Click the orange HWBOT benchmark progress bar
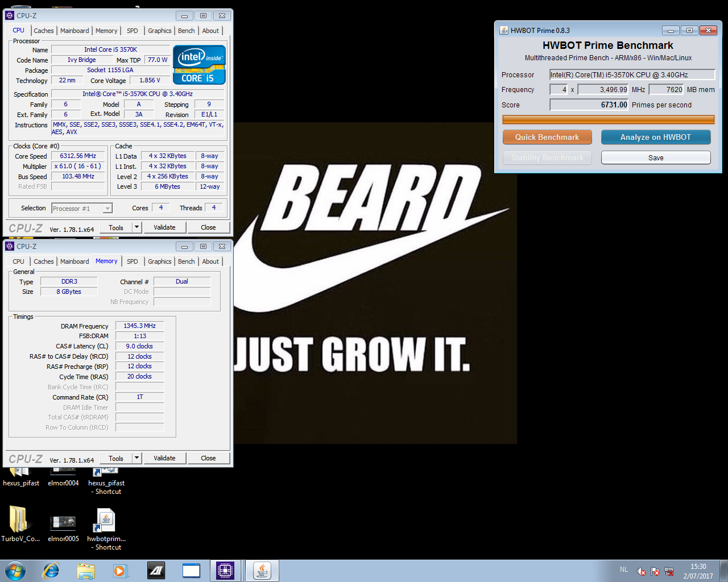 [x=608, y=119]
